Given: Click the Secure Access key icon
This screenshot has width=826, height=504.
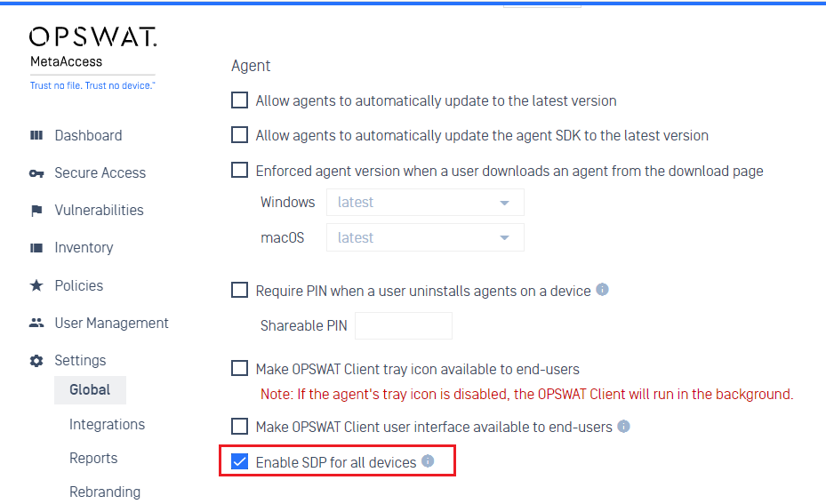Looking at the screenshot, I should click(x=36, y=173).
